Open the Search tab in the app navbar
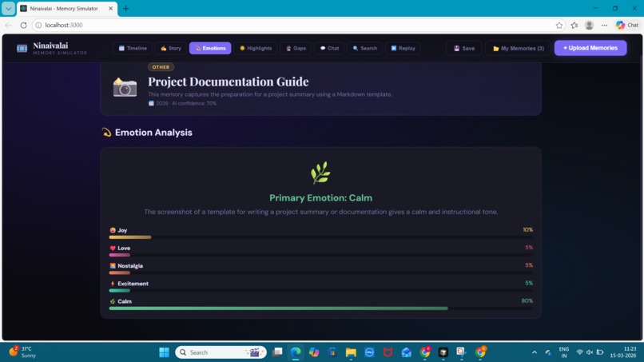 click(x=364, y=48)
